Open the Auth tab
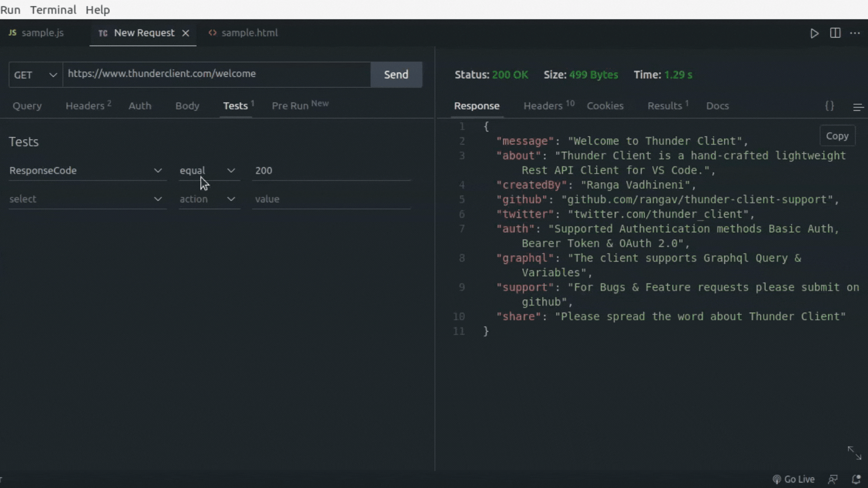 coord(140,106)
